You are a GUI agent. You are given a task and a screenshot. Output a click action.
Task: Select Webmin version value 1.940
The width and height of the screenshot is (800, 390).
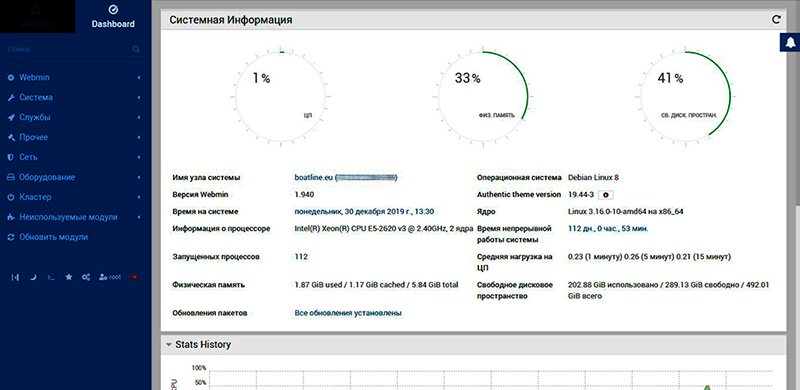[304, 194]
